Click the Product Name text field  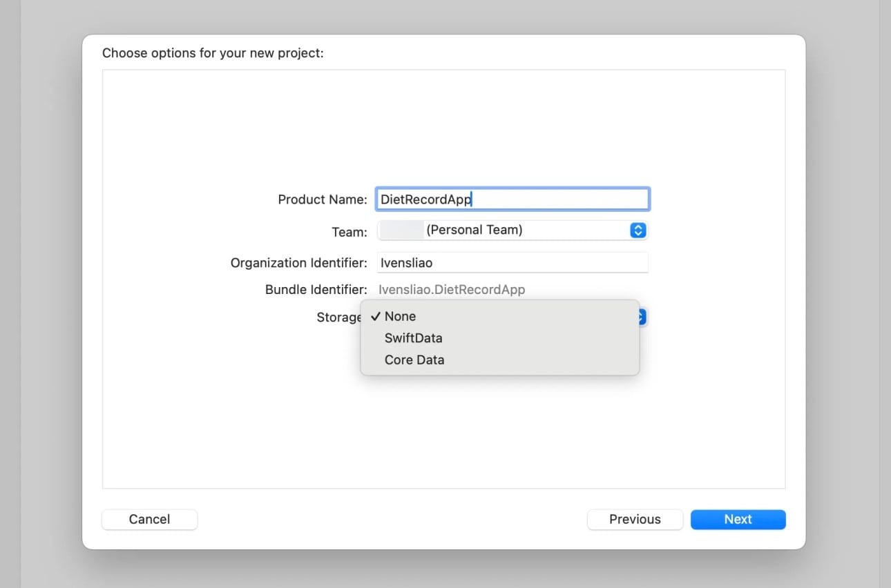click(512, 199)
